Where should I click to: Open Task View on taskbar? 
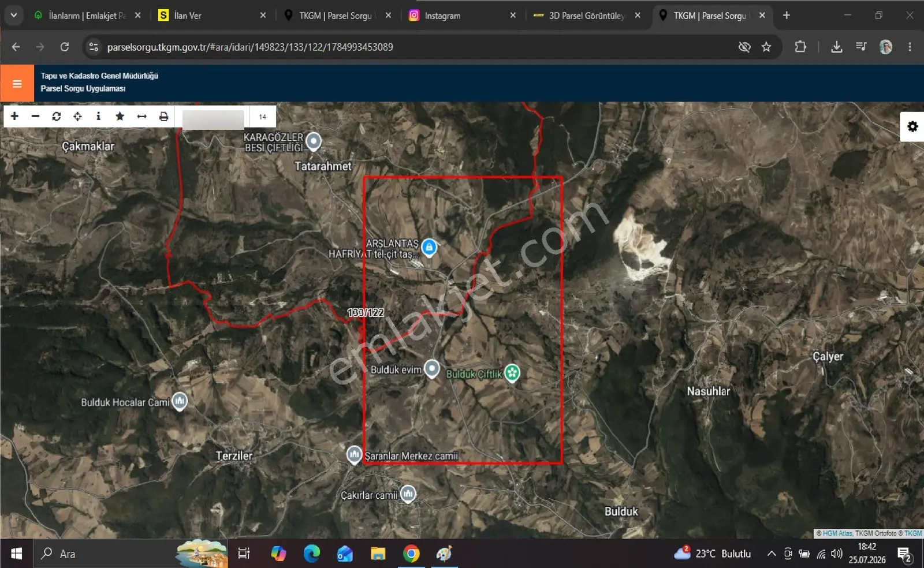click(244, 554)
